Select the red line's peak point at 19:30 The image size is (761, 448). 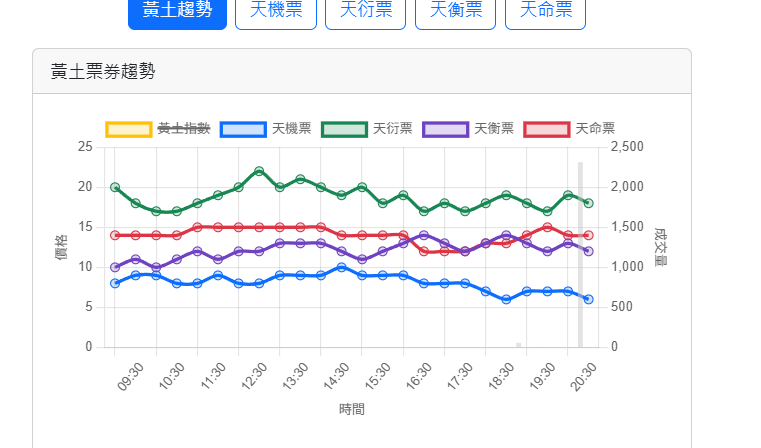point(547,227)
